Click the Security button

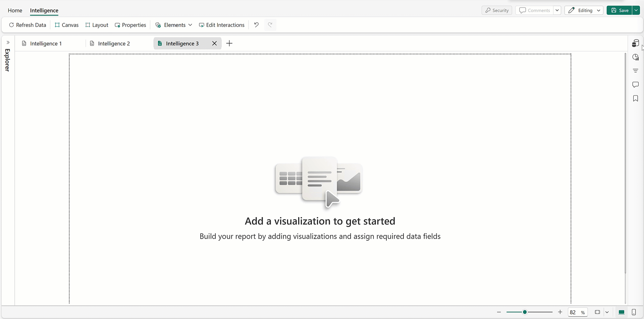click(497, 10)
